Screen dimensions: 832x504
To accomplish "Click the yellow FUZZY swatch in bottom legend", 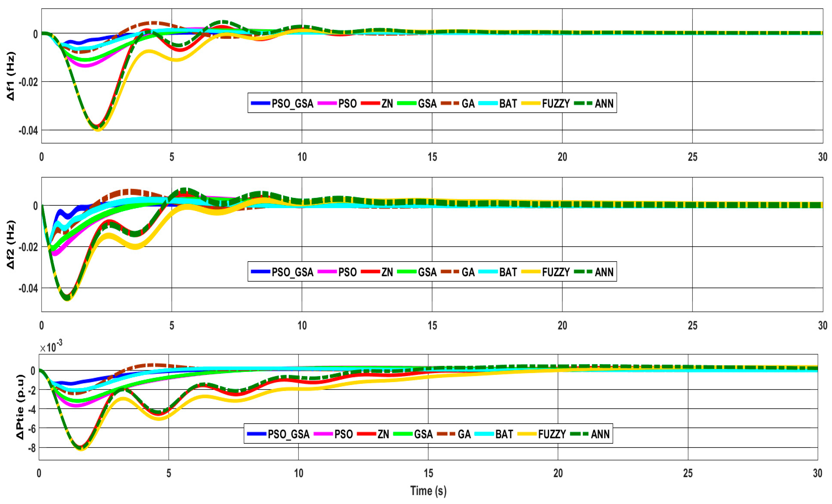I will pyautogui.click(x=527, y=434).
